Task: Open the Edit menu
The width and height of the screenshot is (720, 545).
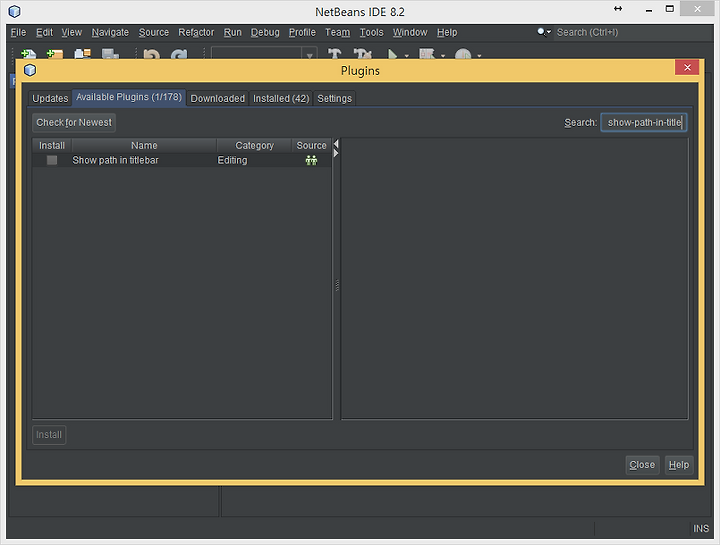Action: pos(45,33)
